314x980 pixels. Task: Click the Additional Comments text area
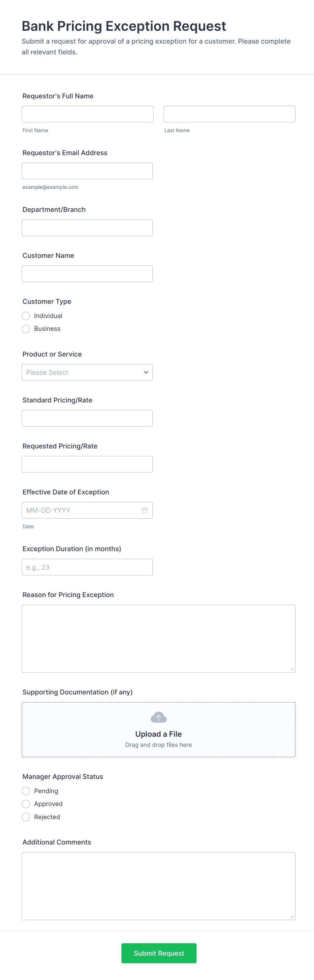tap(159, 886)
